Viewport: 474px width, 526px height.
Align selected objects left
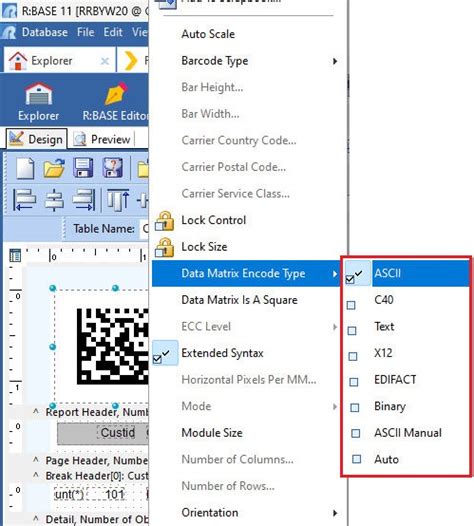coord(24,200)
